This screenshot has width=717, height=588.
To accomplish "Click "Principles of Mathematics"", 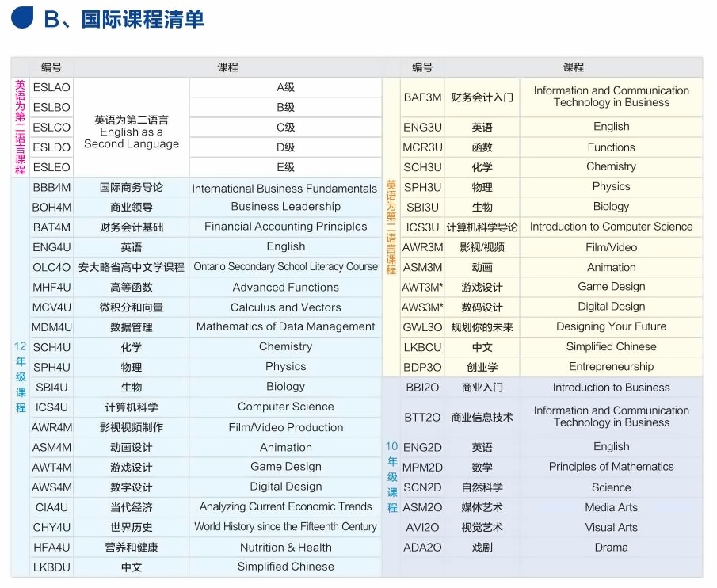I will pyautogui.click(x=612, y=467).
